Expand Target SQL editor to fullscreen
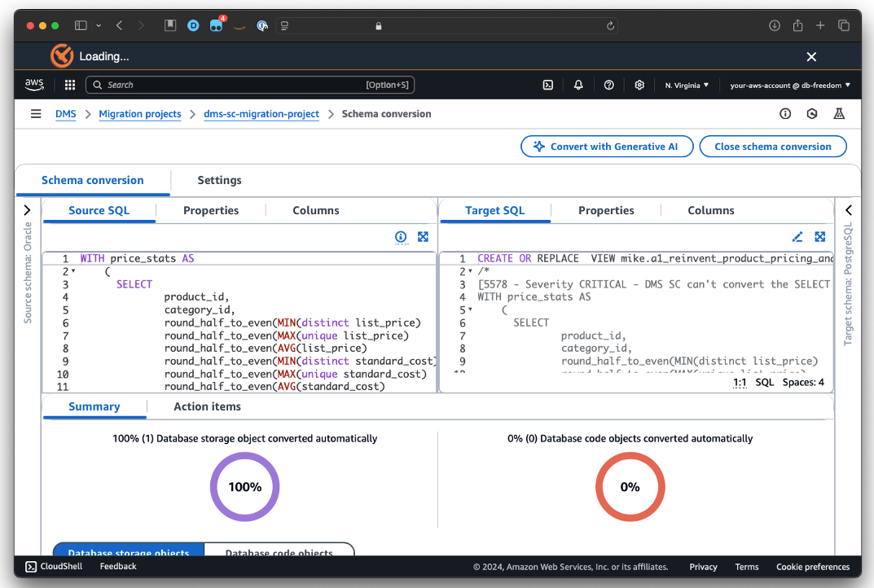Image resolution: width=874 pixels, height=588 pixels. (820, 237)
